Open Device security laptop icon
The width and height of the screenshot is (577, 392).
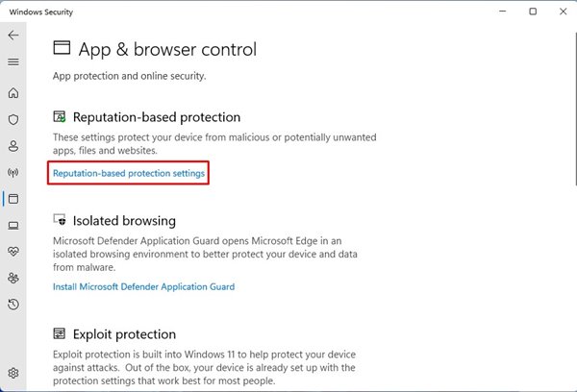pos(13,226)
